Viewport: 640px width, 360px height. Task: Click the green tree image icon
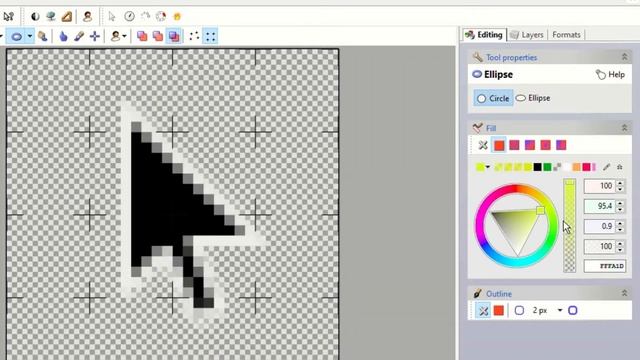pos(51,16)
